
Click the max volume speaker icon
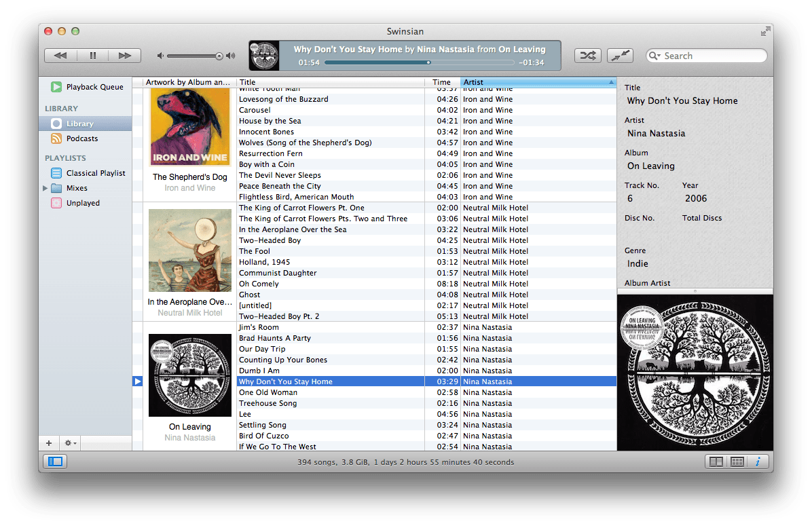tap(231, 56)
